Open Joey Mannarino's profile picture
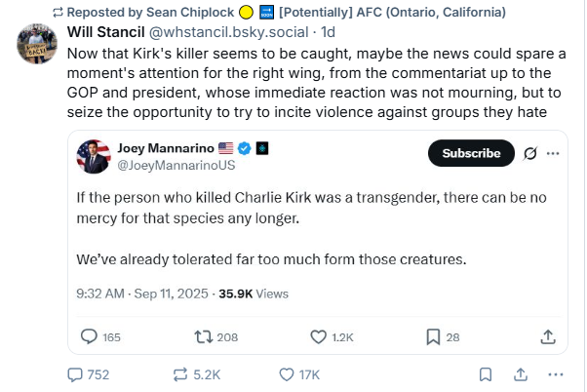 pos(94,156)
